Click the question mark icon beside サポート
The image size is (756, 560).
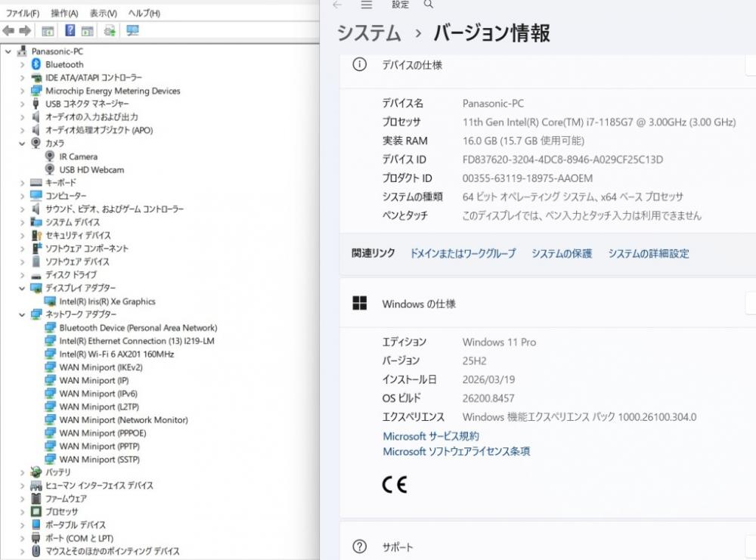point(360,546)
